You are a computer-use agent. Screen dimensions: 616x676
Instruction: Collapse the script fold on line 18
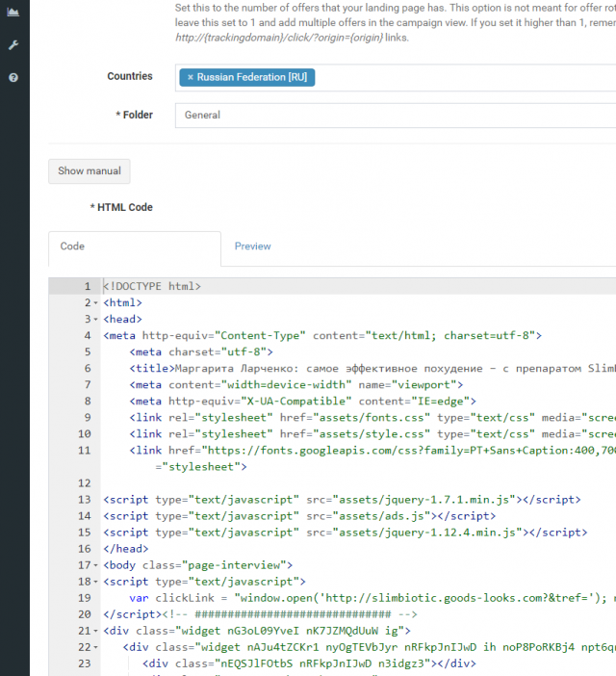point(95,582)
